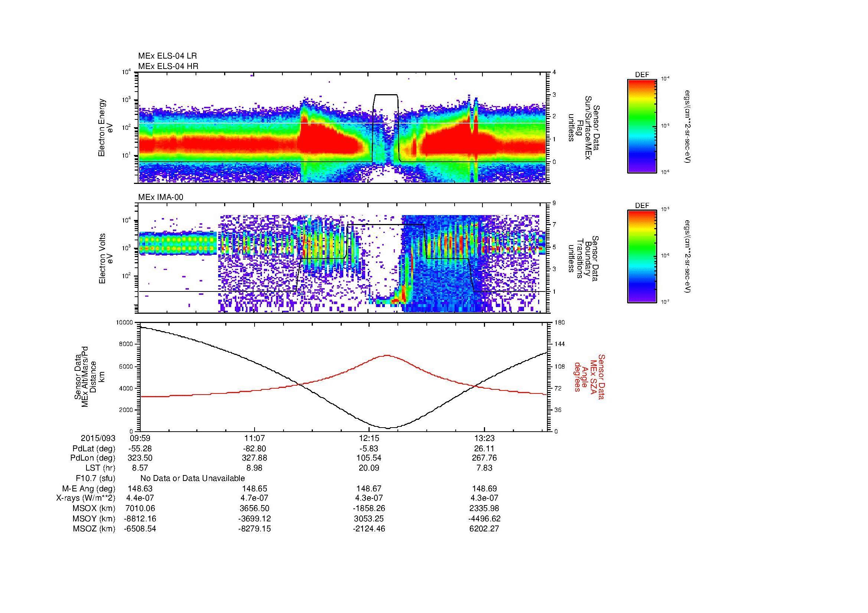Click the 'MSOX (km)' row label
The width and height of the screenshot is (868, 613).
tap(94, 508)
